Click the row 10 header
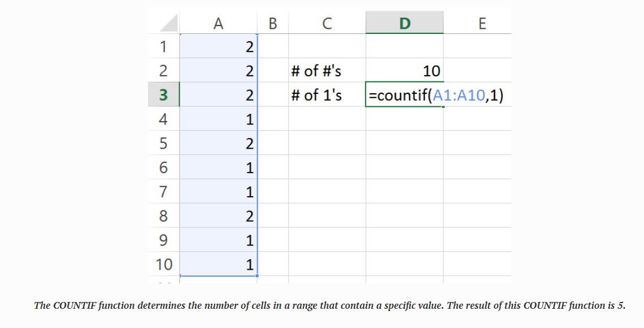Image resolution: width=644 pixels, height=328 pixels. tap(163, 264)
